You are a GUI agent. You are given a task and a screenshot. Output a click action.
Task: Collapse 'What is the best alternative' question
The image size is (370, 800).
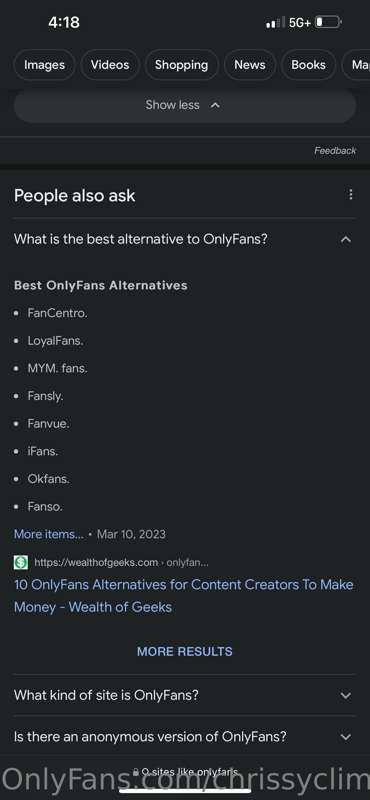346,239
